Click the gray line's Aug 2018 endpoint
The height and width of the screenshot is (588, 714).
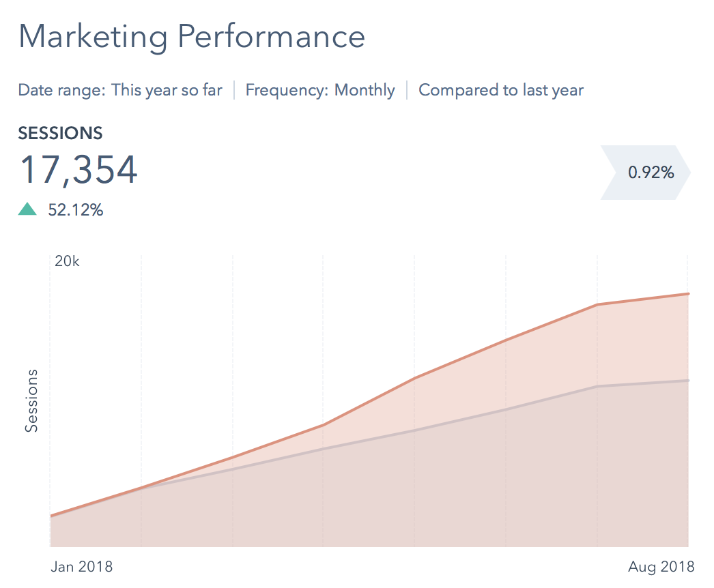click(x=688, y=380)
